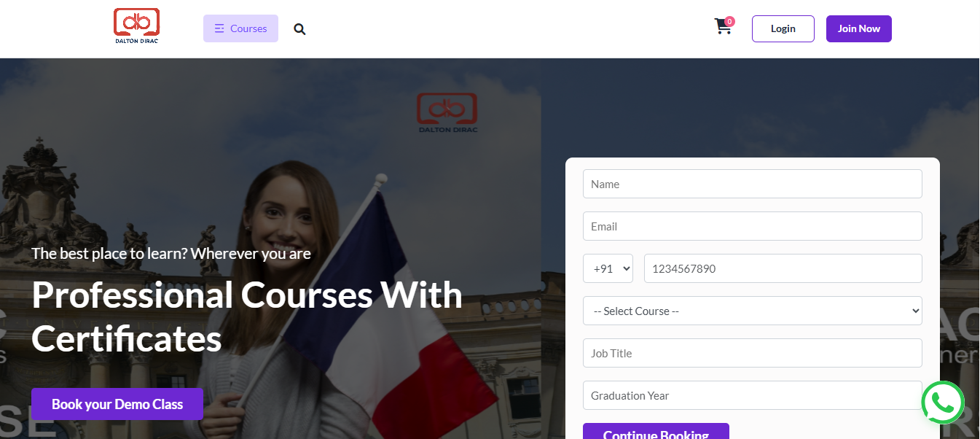Open the Courses menu
This screenshot has width=980, height=439.
pos(240,28)
